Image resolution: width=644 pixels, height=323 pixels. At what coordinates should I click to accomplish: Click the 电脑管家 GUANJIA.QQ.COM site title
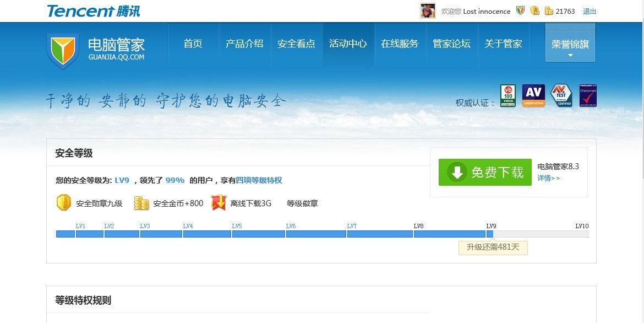117,50
